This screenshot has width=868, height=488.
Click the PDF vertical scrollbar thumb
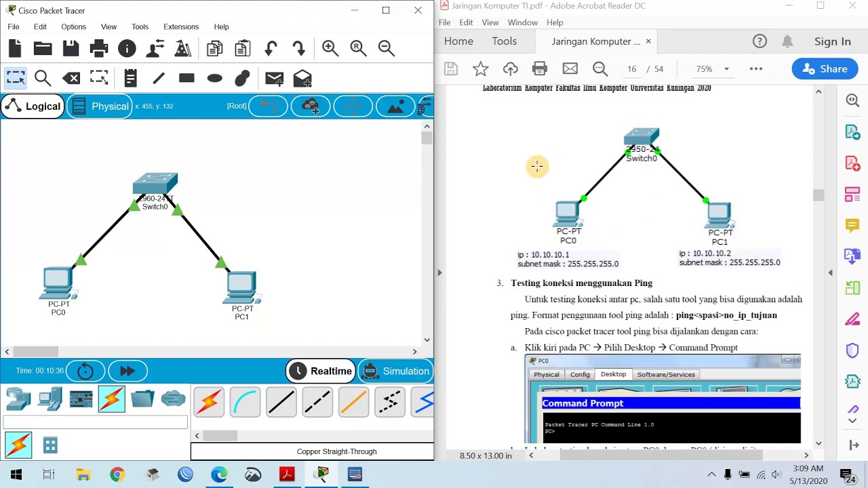pyautogui.click(x=818, y=195)
